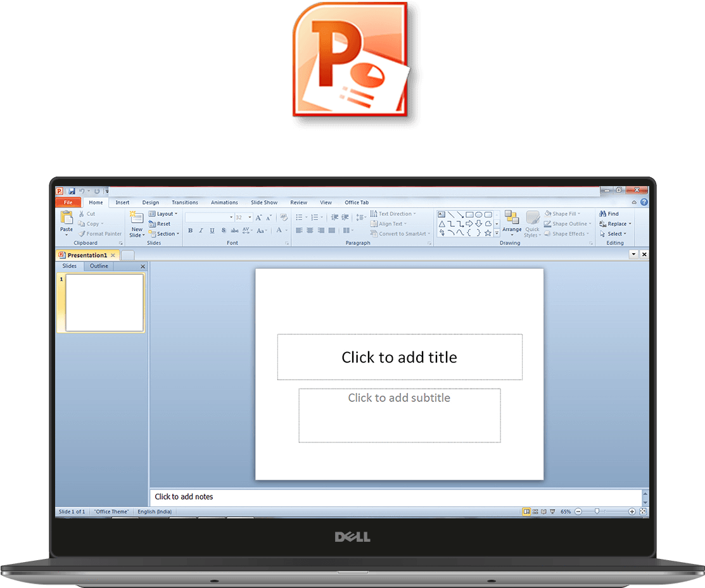Pick the right arrow shape in gallery
The image size is (705, 588).
tap(469, 223)
